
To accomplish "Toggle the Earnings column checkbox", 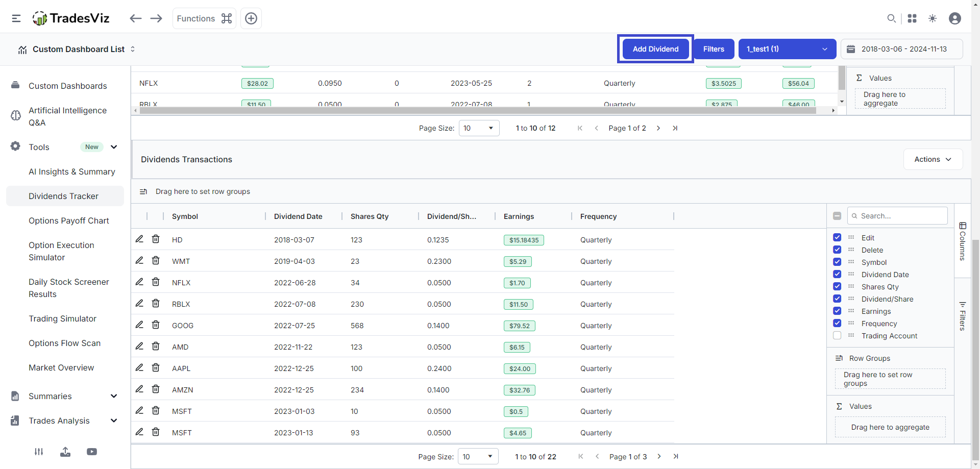I will point(837,311).
